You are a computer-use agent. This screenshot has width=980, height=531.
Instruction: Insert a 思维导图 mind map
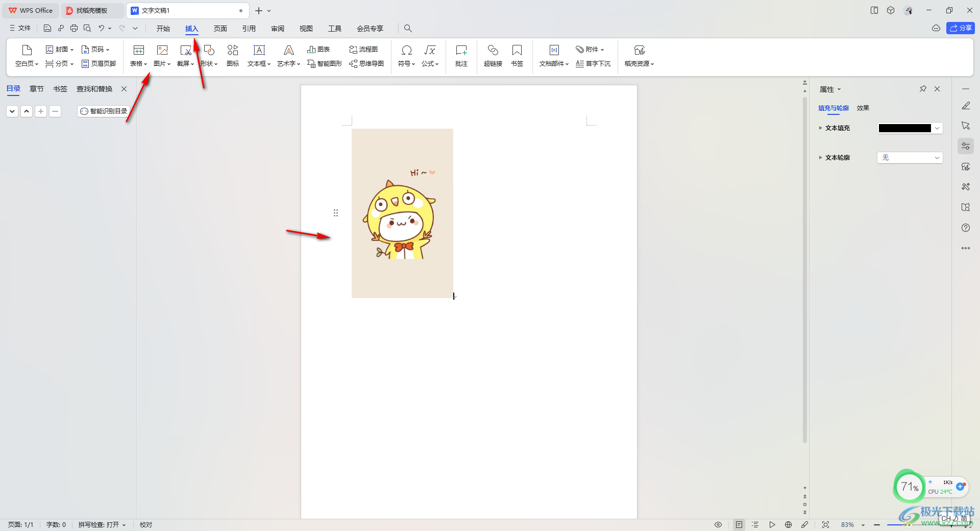click(x=366, y=64)
